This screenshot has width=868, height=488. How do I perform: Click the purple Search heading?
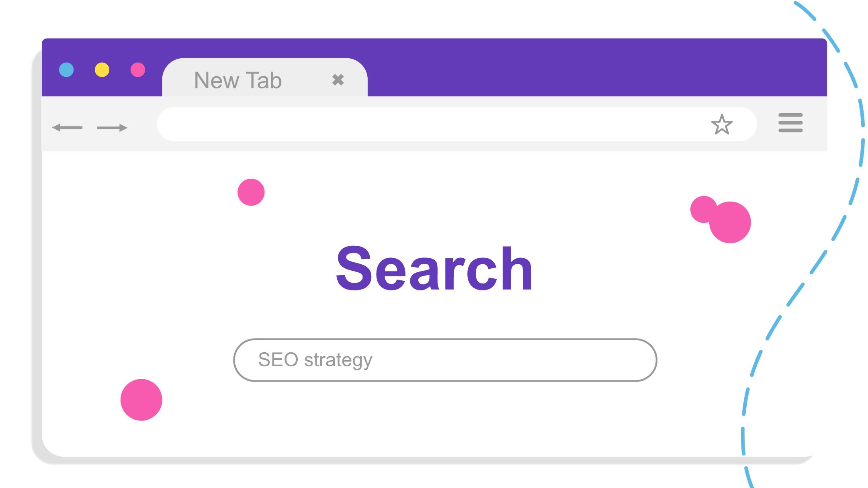pos(434,268)
